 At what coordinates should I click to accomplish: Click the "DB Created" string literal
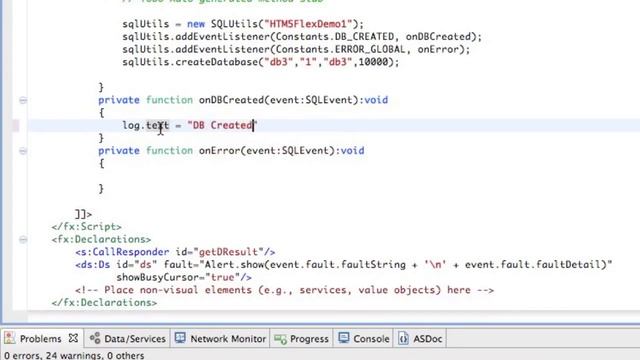click(222, 125)
